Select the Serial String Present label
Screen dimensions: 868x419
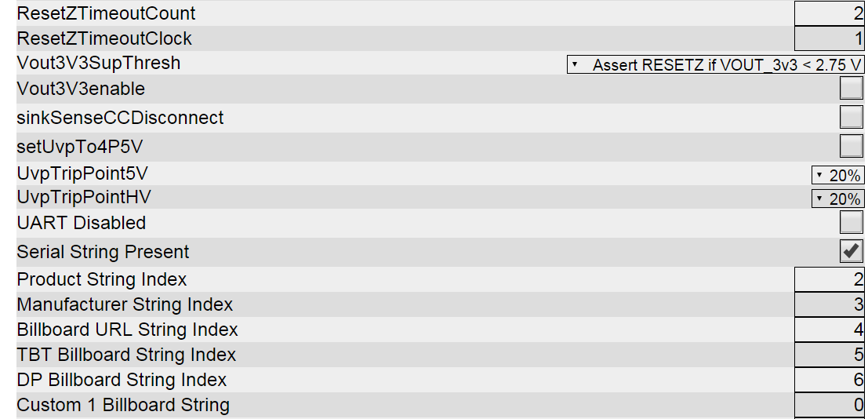coord(103,252)
